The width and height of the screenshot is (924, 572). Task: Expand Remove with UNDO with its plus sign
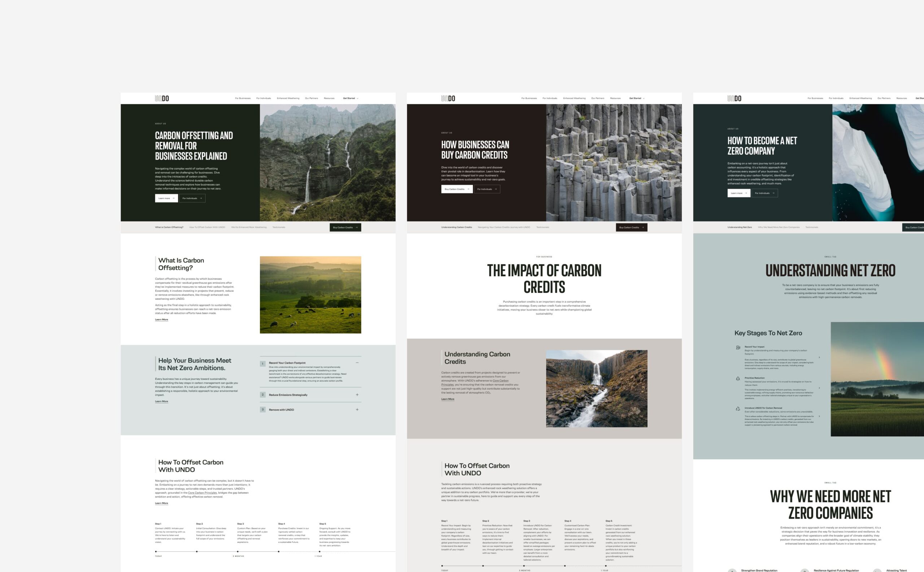pos(357,409)
